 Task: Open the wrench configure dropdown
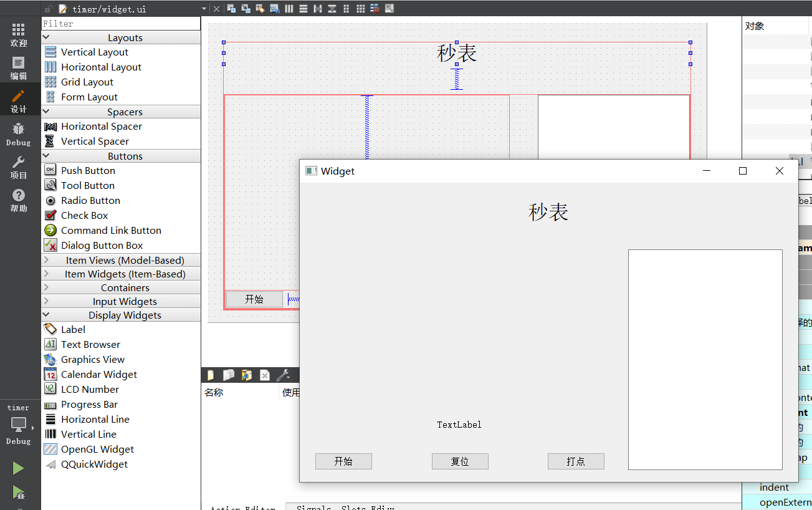[284, 375]
